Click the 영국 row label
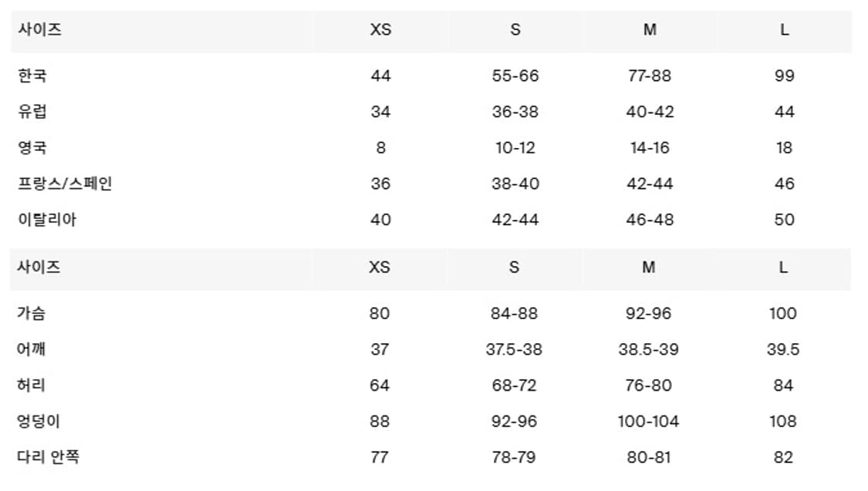 coord(32,147)
